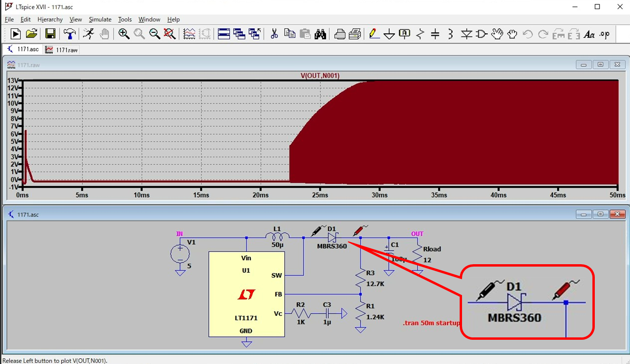The image size is (630, 364).
Task: Place a ground symbol from toolbar
Action: pyautogui.click(x=389, y=34)
